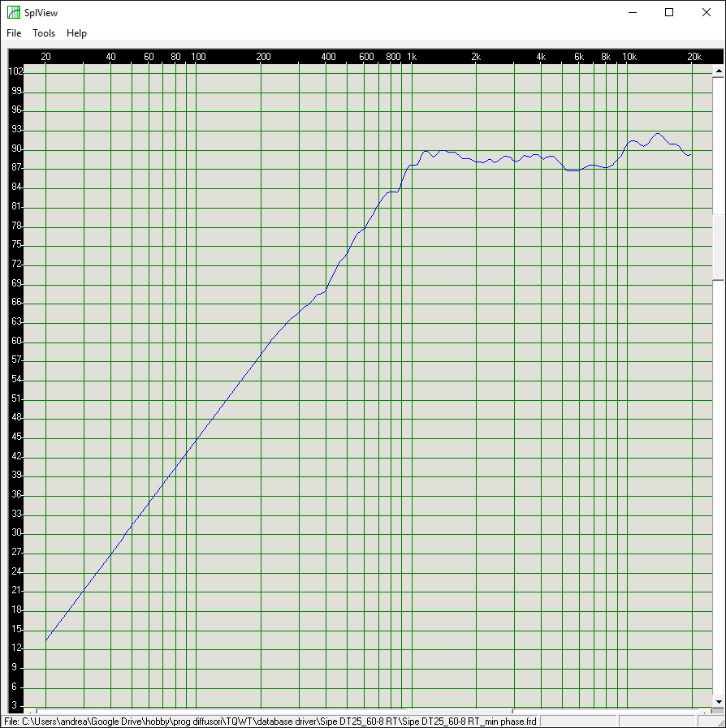This screenshot has height=728, width=726.
Task: Click the 60 dB level axis label
Action: 17,341
